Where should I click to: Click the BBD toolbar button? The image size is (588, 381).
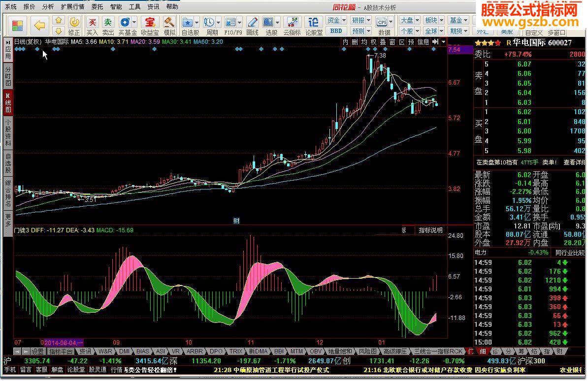336,31
